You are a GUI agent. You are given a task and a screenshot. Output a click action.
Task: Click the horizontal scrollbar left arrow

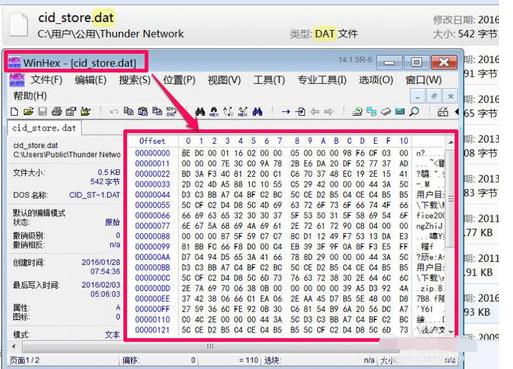(13, 347)
